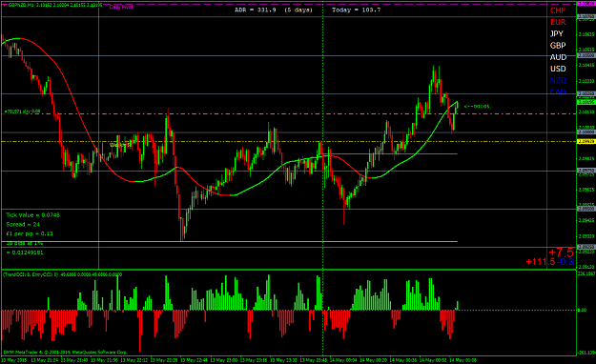Click the '14 May 00:52' time axis label
Viewport: 596px width, 364px height.
433,360
